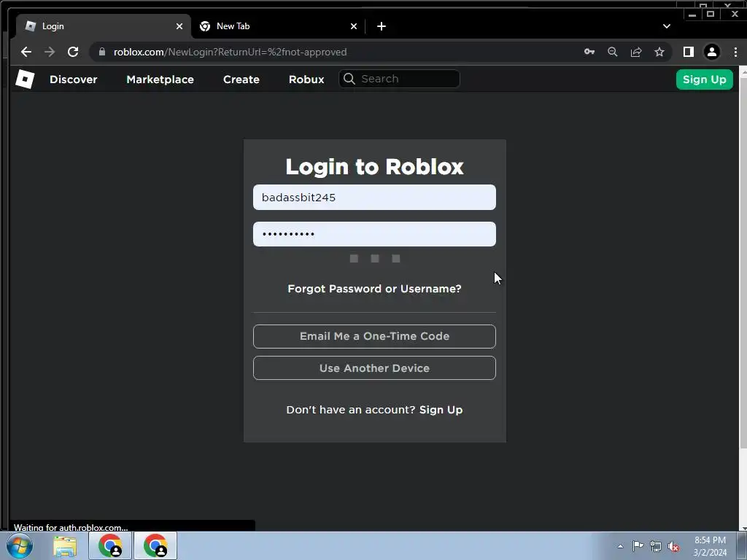Click the share page icon
The height and width of the screenshot is (560, 747).
click(x=636, y=52)
